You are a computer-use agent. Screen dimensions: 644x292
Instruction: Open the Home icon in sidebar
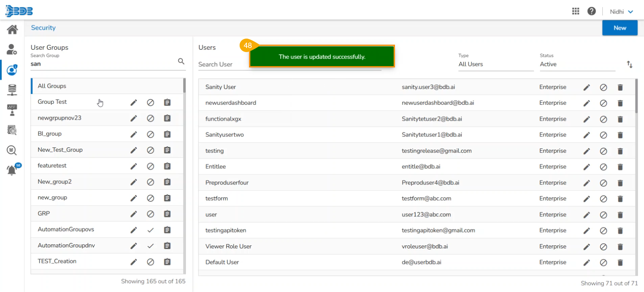pyautogui.click(x=12, y=30)
